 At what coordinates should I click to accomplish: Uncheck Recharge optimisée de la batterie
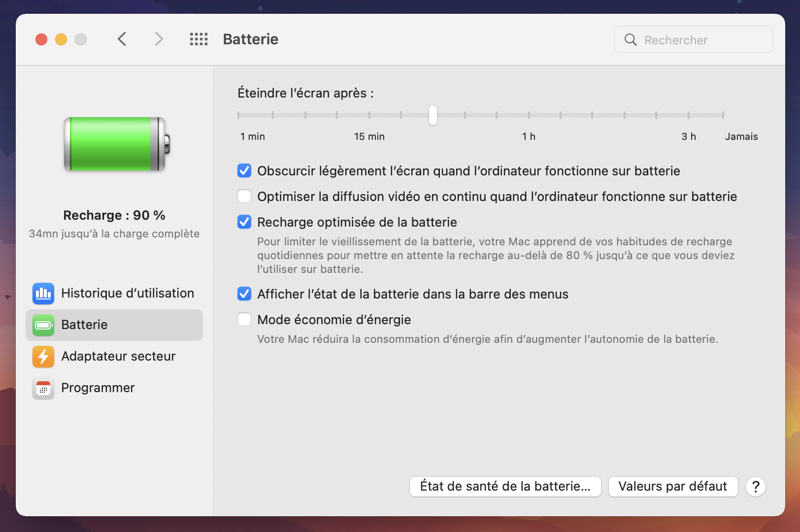(244, 222)
